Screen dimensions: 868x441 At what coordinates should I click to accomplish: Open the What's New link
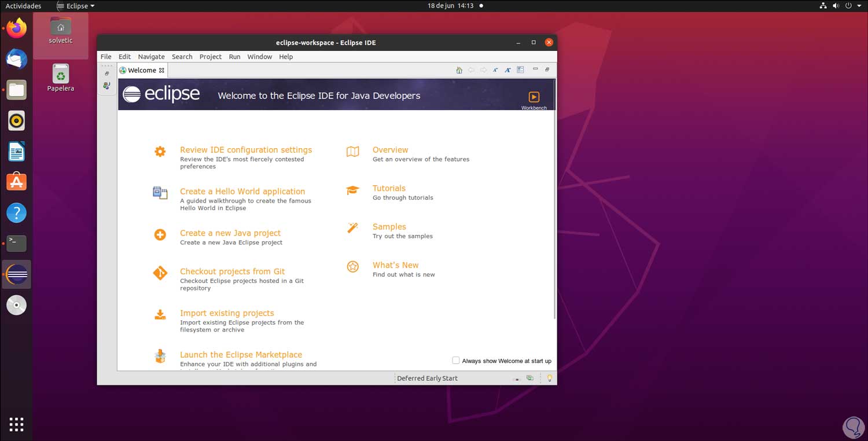click(395, 265)
